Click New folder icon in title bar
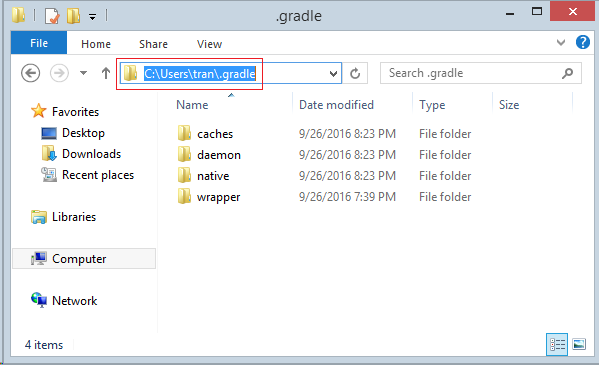 pyautogui.click(x=74, y=16)
